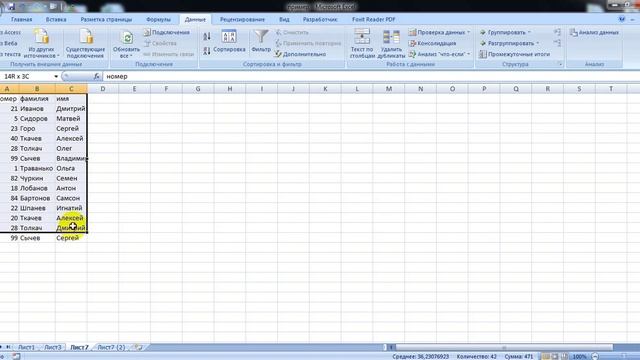The width and height of the screenshot is (640, 360).
Task: Open the Name Box dropdown arrow
Action: click(56, 76)
